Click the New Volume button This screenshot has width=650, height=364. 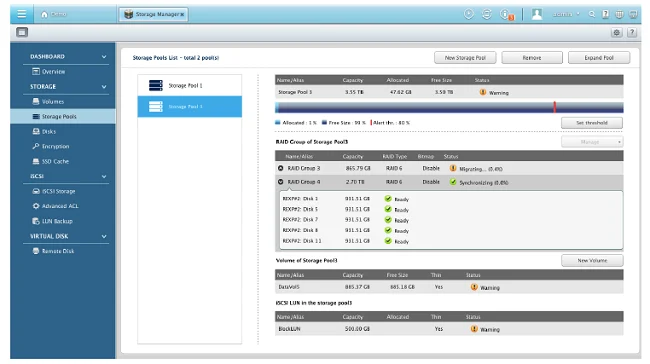click(592, 260)
